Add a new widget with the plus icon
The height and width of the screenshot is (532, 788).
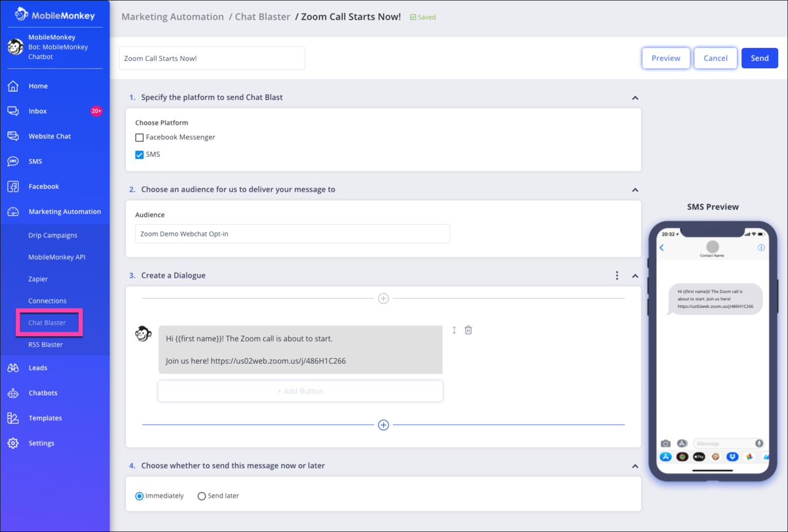tap(383, 425)
